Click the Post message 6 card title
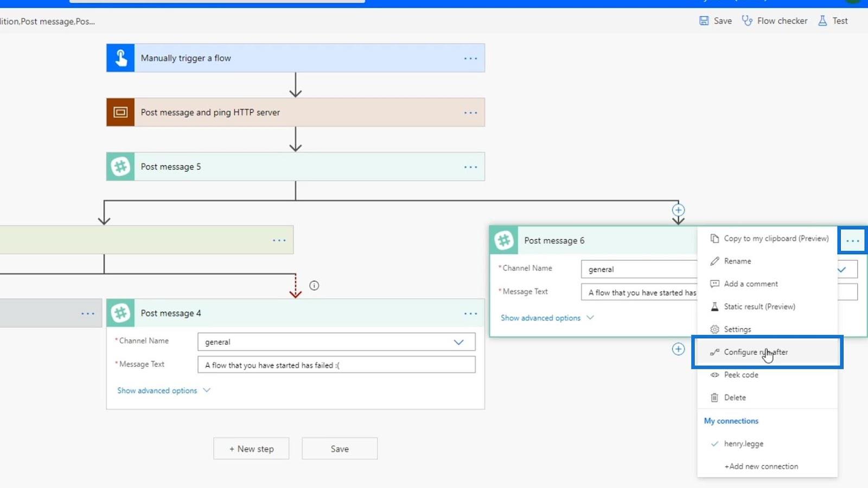Image resolution: width=868 pixels, height=488 pixels. [x=554, y=240]
